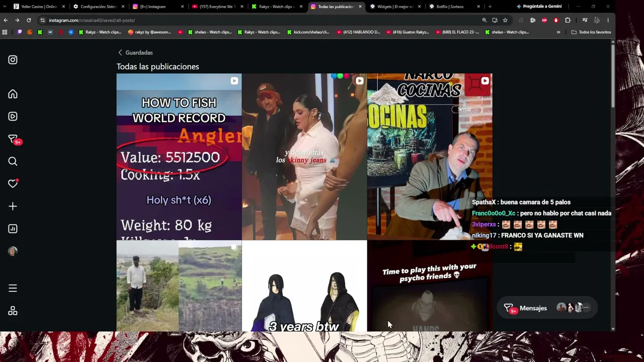Viewport: 644px width, 362px height.
Task: Close the BotRix Sorteos tab
Action: click(x=479, y=7)
